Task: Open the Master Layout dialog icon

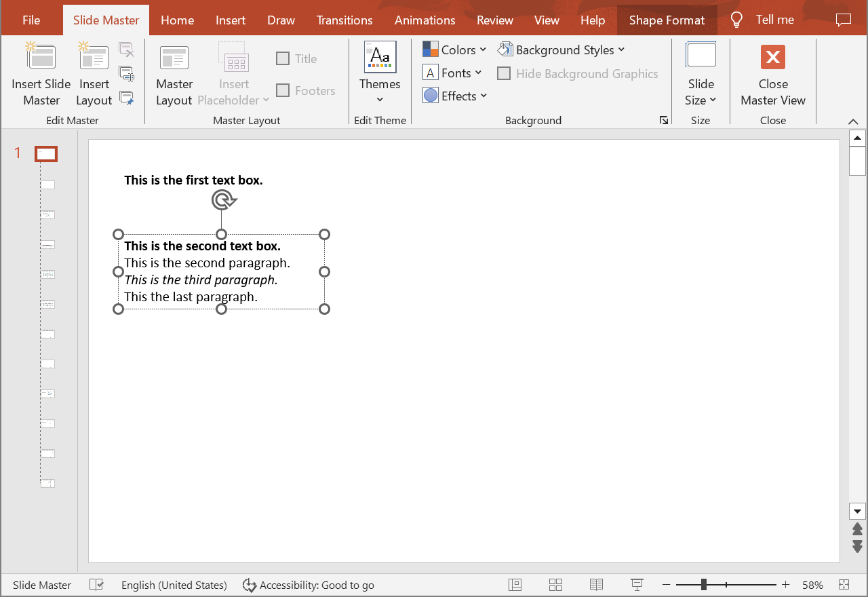Action: (174, 58)
